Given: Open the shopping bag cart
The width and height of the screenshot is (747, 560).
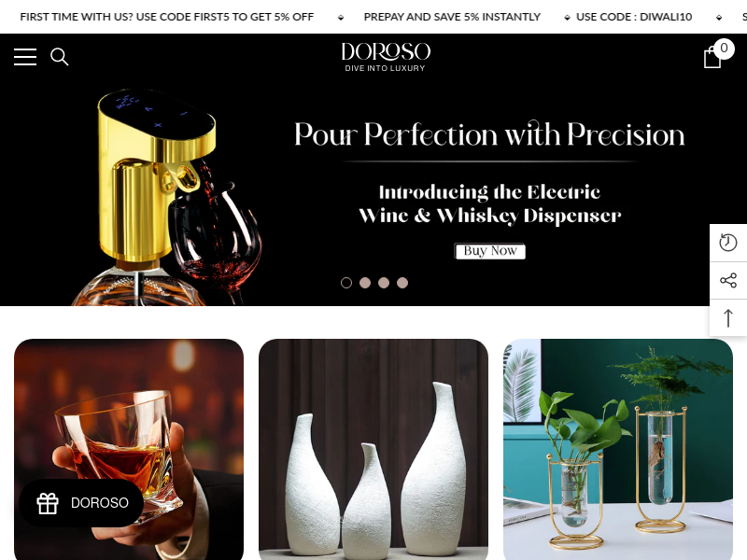Looking at the screenshot, I should click(712, 57).
